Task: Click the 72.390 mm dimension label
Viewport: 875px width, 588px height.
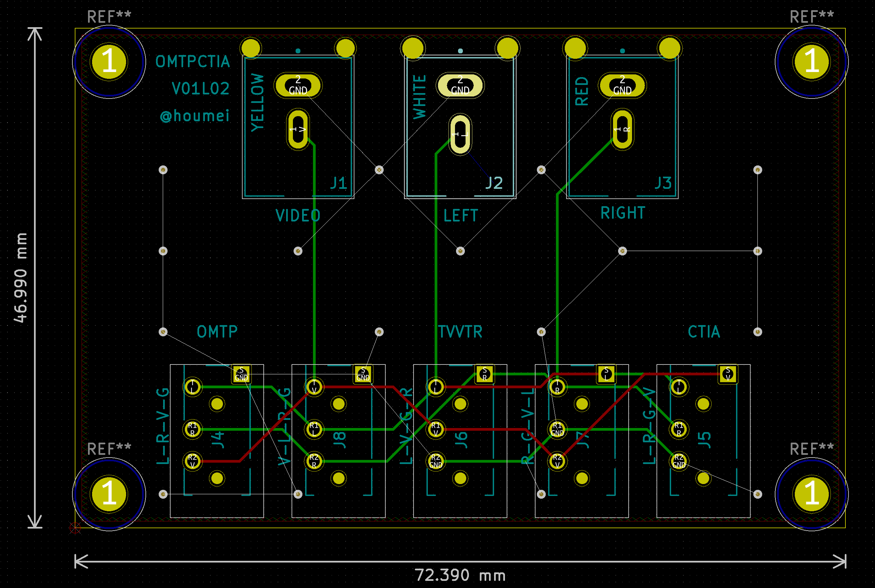Action: (460, 575)
